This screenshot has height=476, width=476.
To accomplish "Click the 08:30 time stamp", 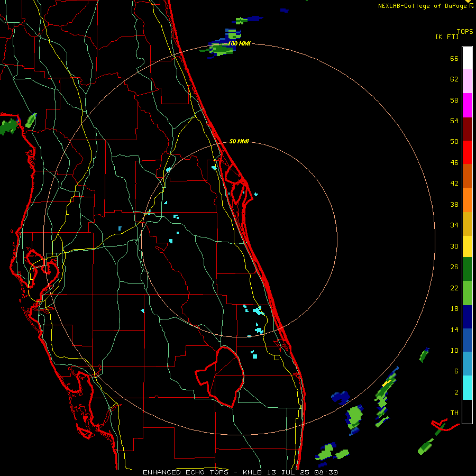I will (x=326, y=472).
